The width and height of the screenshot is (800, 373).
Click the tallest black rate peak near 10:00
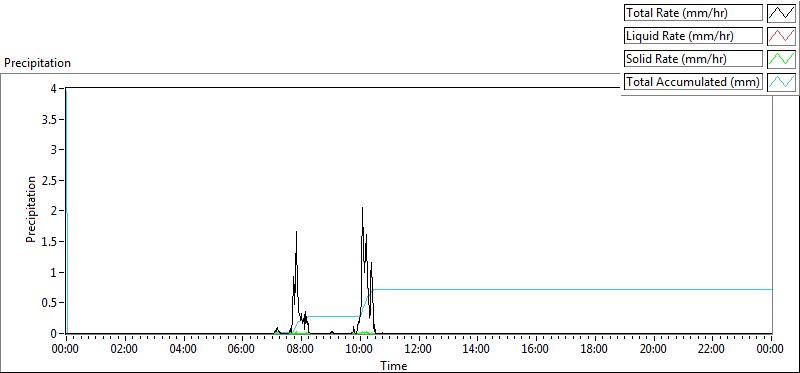(x=362, y=208)
